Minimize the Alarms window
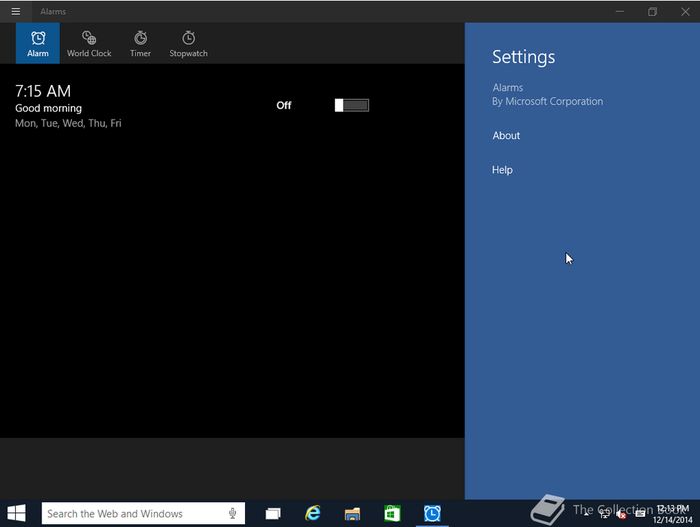Screen dimensions: 700x527 pos(619,11)
